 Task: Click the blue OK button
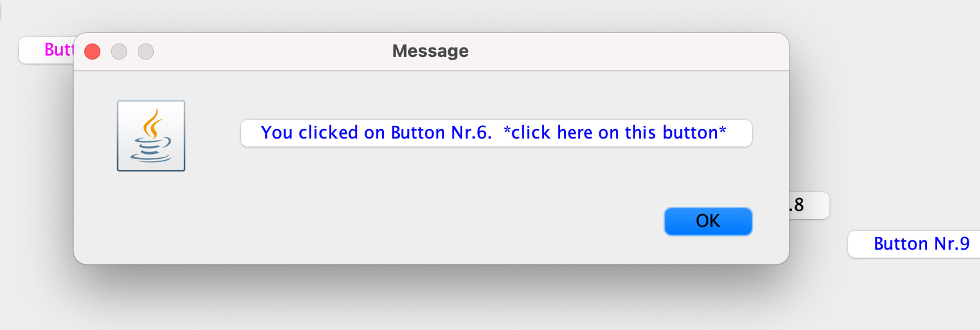tap(708, 221)
